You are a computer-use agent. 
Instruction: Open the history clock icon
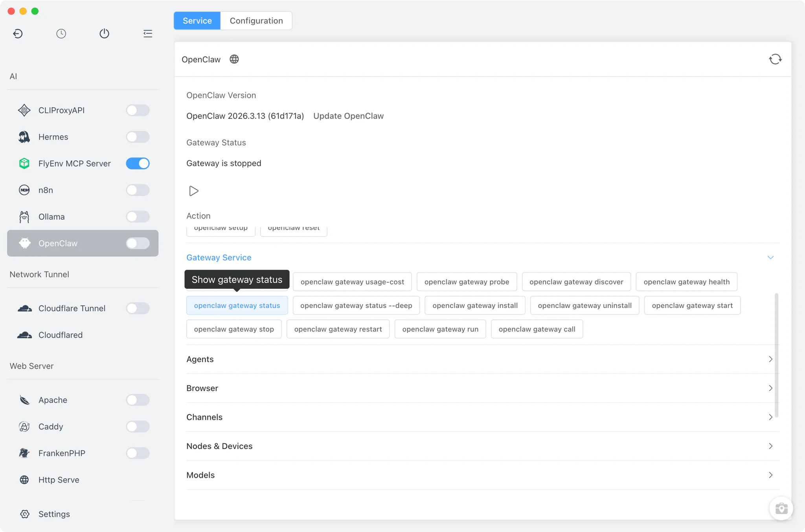pyautogui.click(x=61, y=33)
